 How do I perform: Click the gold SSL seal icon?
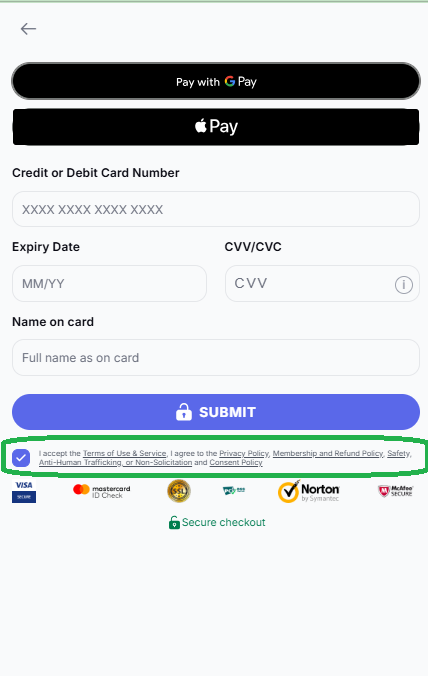pyautogui.click(x=178, y=491)
